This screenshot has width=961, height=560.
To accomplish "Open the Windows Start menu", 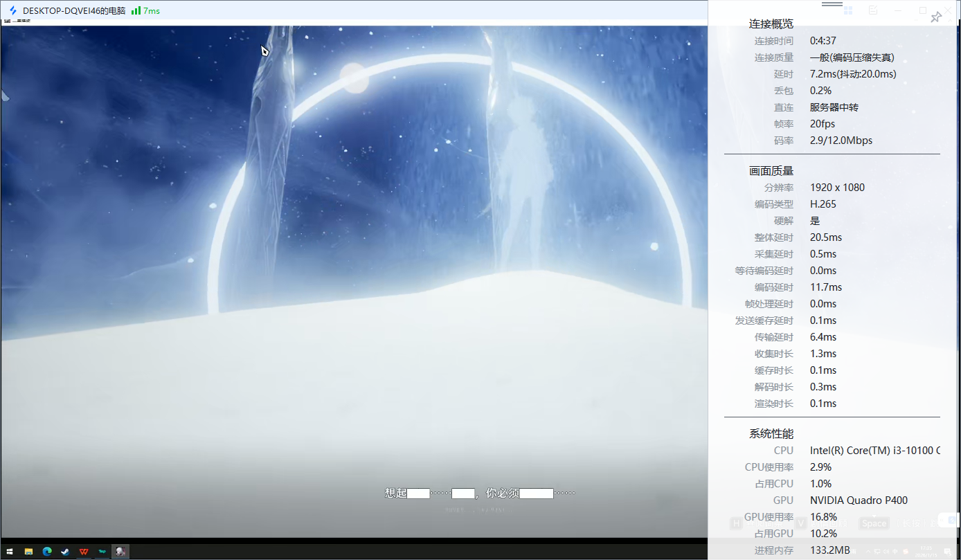I will [10, 552].
